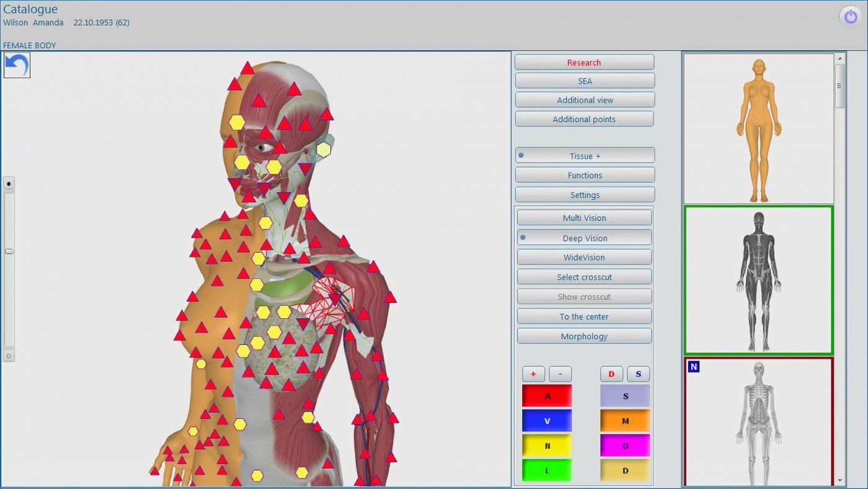The width and height of the screenshot is (868, 489).
Task: Select the yellow N color swatch
Action: 546,445
